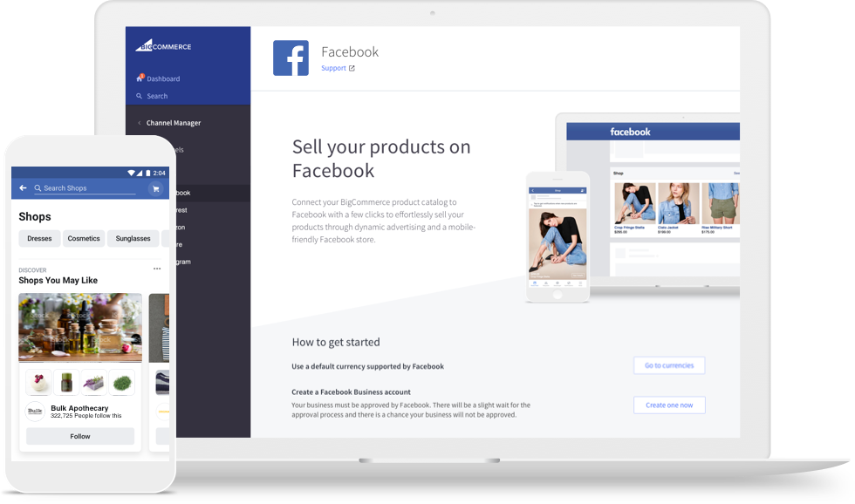
Task: Click 'Create a Facebook Business account' text
Action: click(x=351, y=392)
